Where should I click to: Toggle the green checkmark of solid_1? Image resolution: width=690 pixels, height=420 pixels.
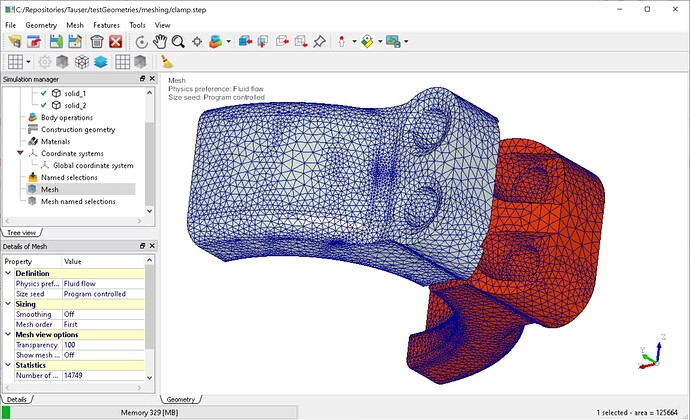point(44,93)
